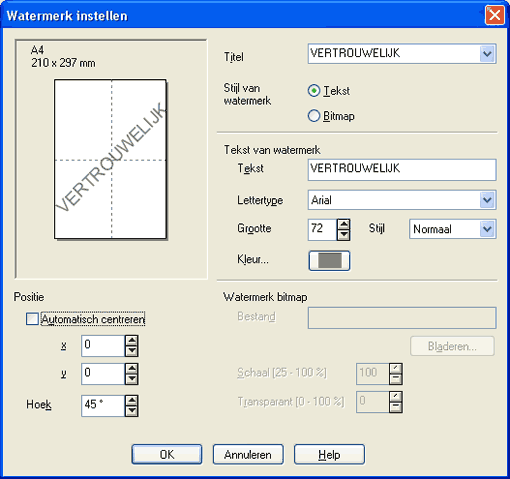Enable Automatisch centreren checkbox

point(32,319)
